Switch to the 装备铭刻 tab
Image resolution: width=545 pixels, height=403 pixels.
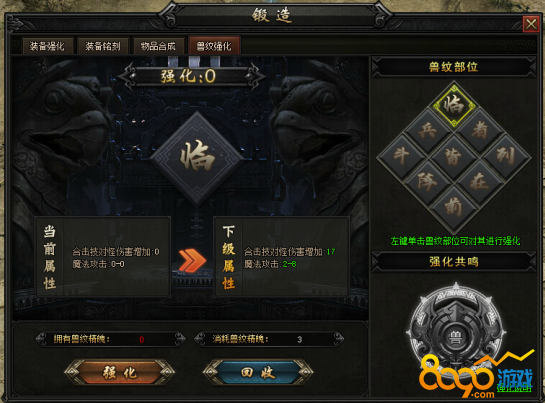point(103,46)
